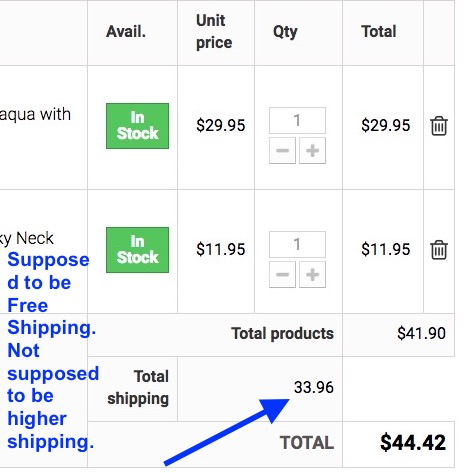Increase quantity of the $29.95 product
The height and width of the screenshot is (473, 465).
click(312, 150)
